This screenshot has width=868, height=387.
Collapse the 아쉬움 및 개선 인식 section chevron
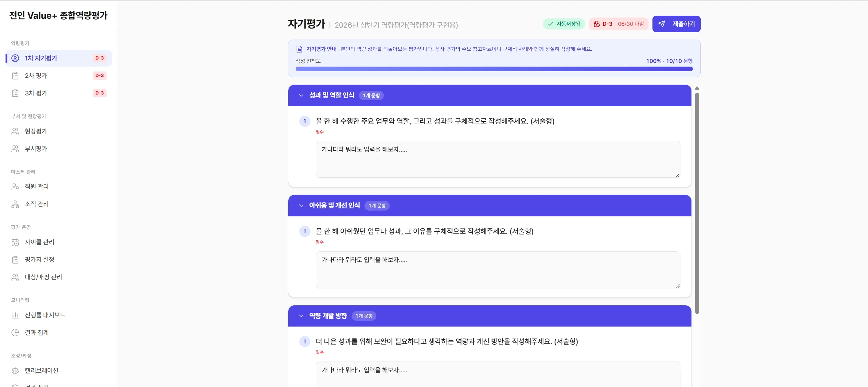point(301,206)
